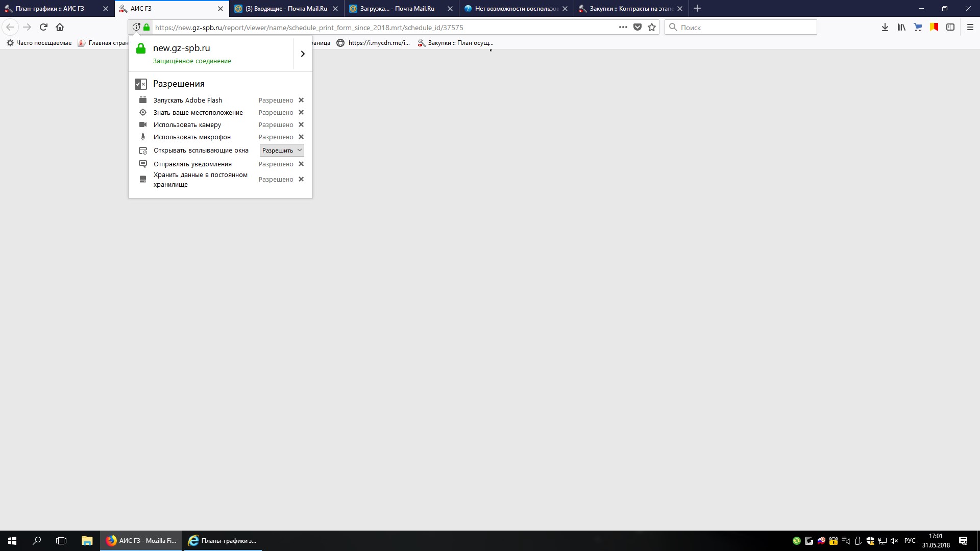
Task: Open pop-up windows permission dropdown
Action: [282, 151]
